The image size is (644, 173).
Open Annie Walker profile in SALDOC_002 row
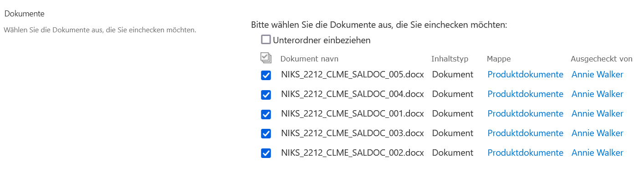pyautogui.click(x=597, y=153)
